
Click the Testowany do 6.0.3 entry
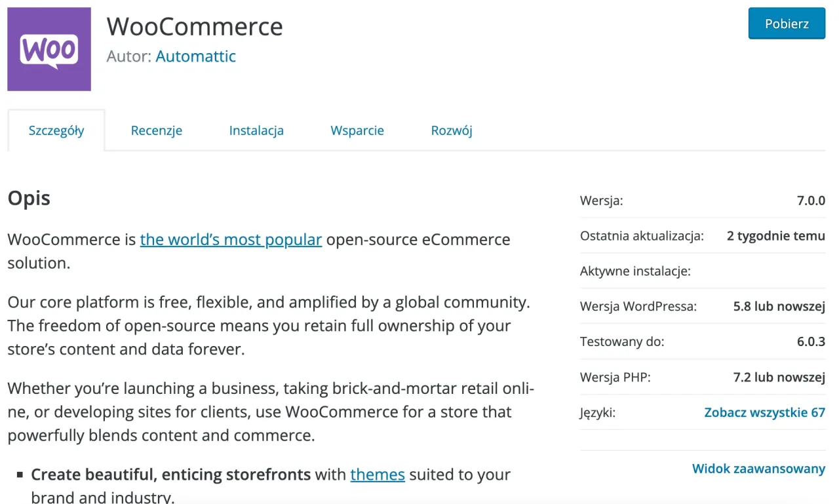coord(701,341)
